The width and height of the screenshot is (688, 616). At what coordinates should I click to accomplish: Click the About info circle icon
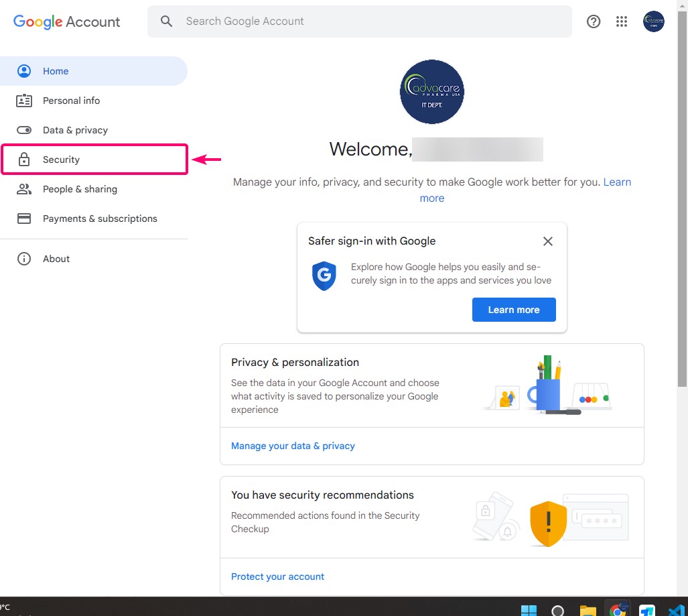(x=24, y=259)
